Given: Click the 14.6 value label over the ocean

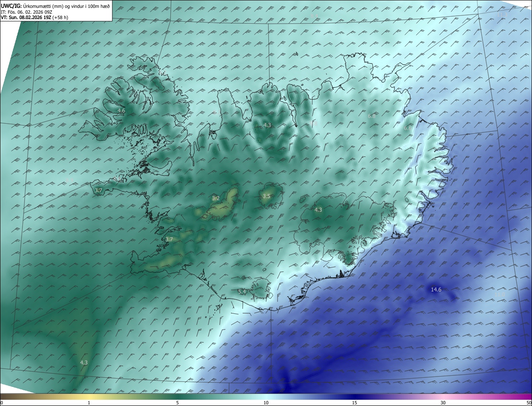Looking at the screenshot, I should 436,290.
